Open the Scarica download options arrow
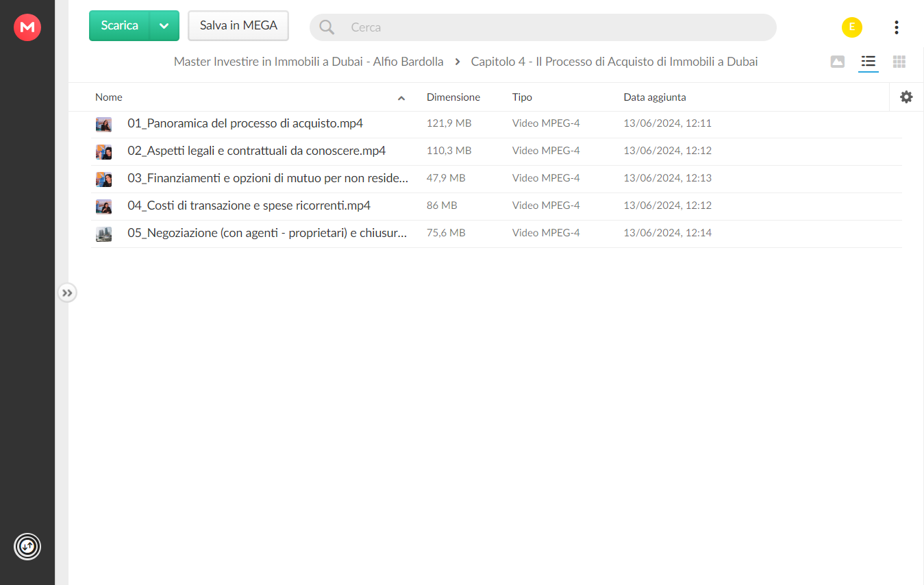 coord(164,26)
